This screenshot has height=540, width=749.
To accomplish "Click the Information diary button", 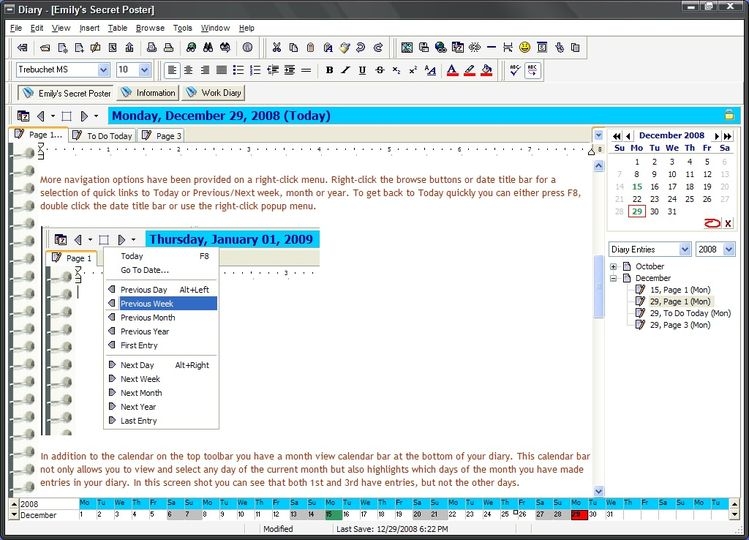I will tap(148, 93).
